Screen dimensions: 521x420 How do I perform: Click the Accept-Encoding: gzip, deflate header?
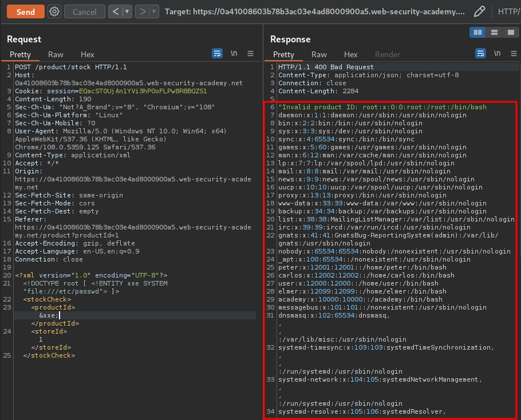tap(75, 243)
